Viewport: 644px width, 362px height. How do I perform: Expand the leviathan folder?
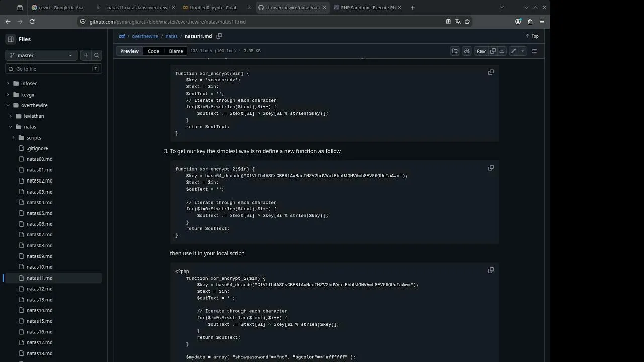click(11, 116)
